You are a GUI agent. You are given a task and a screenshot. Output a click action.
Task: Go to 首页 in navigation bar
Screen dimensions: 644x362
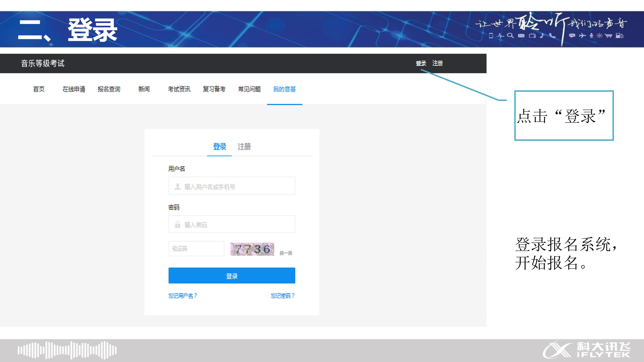coord(39,89)
